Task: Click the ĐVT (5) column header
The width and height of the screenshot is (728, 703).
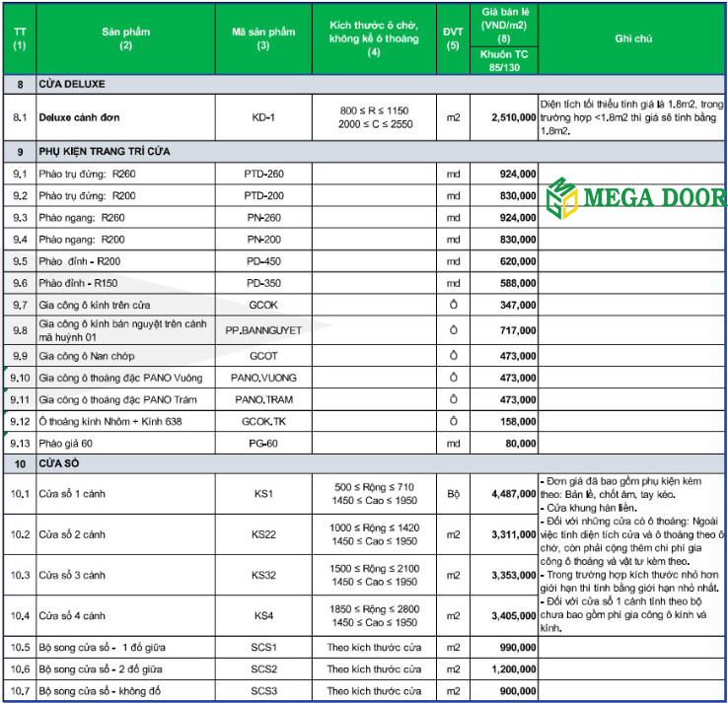Action: click(x=453, y=38)
